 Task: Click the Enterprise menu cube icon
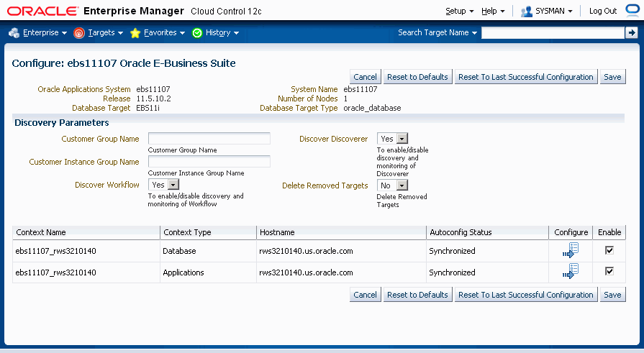coord(14,33)
